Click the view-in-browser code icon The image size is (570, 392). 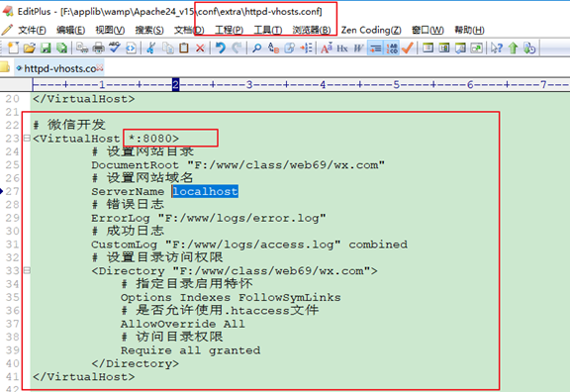(x=132, y=48)
